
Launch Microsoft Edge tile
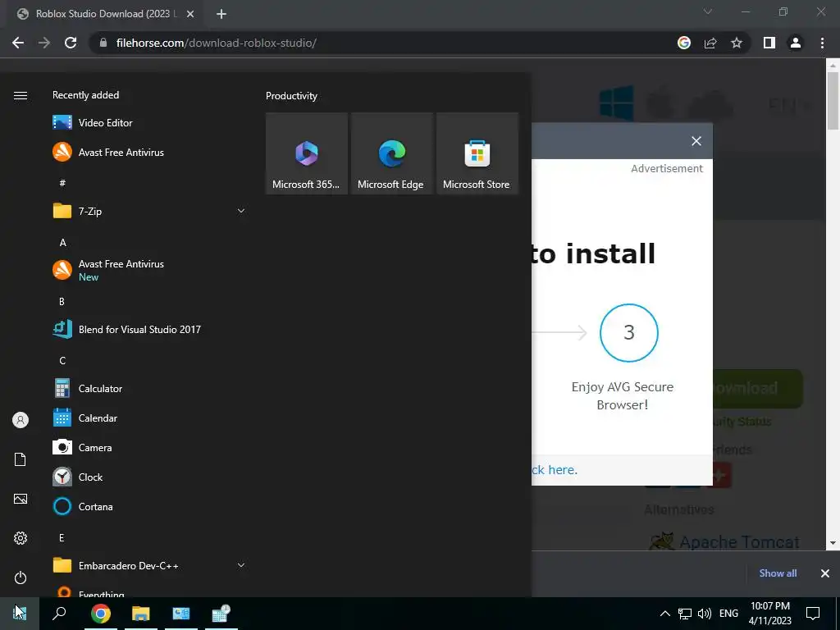[391, 153]
